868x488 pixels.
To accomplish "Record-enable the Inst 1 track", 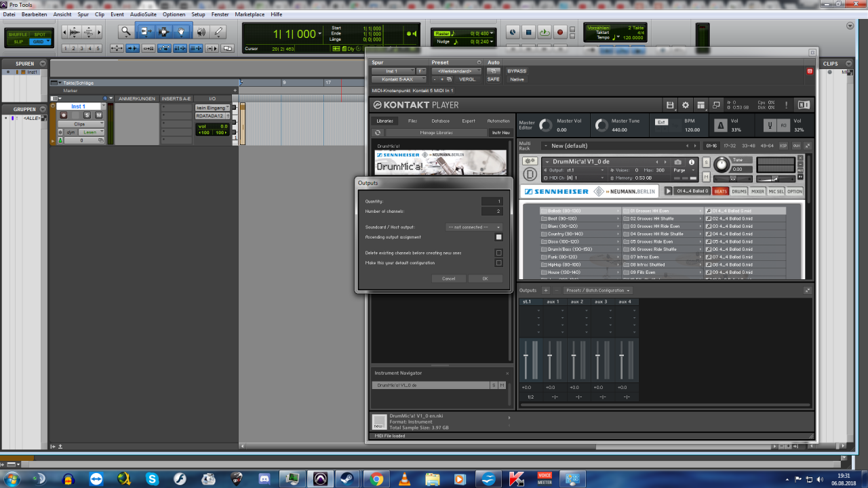I will (63, 115).
